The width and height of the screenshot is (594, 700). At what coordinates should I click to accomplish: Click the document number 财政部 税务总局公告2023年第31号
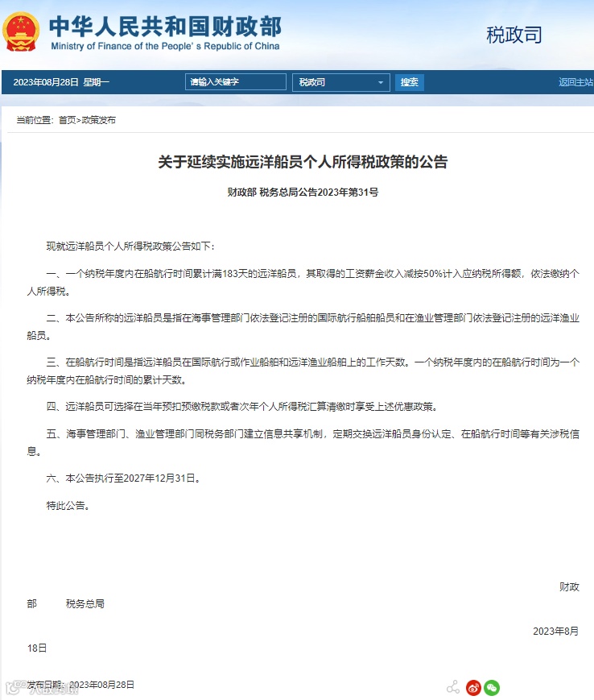coord(303,193)
